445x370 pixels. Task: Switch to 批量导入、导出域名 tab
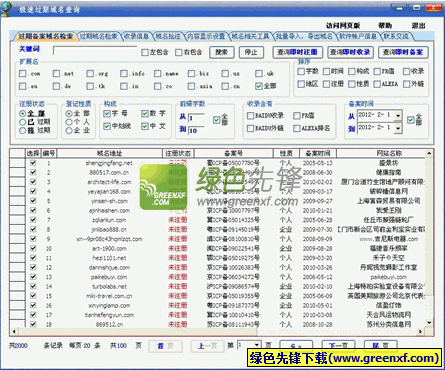coord(304,36)
